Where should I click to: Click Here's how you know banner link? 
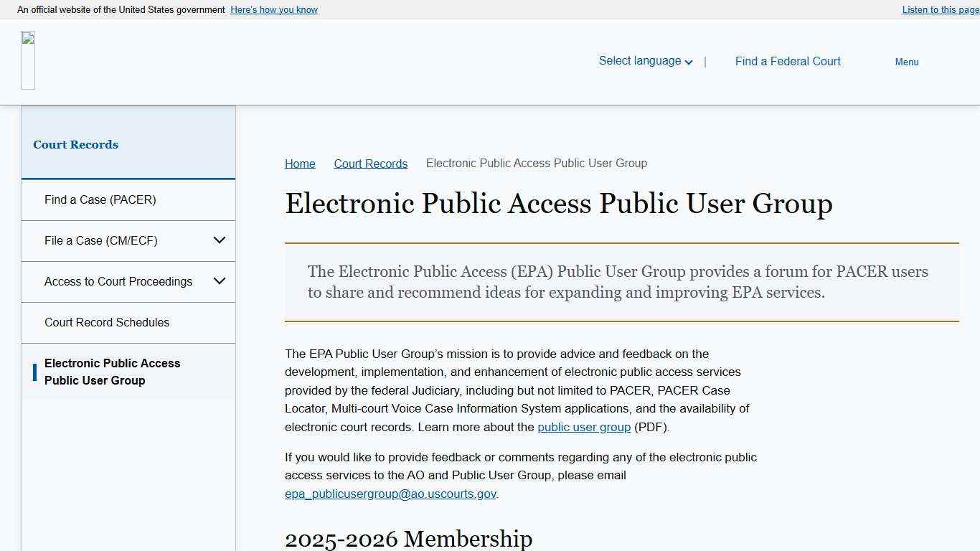(273, 9)
